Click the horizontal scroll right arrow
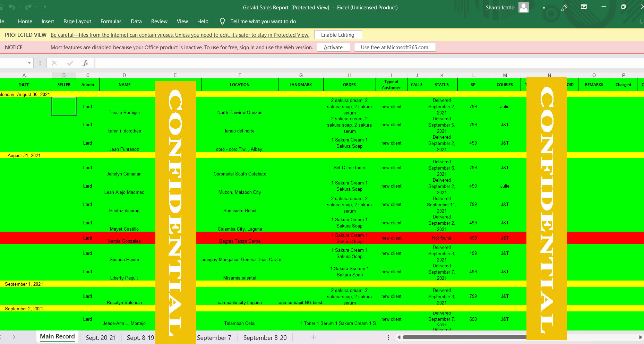The image size is (644, 344). (x=640, y=337)
